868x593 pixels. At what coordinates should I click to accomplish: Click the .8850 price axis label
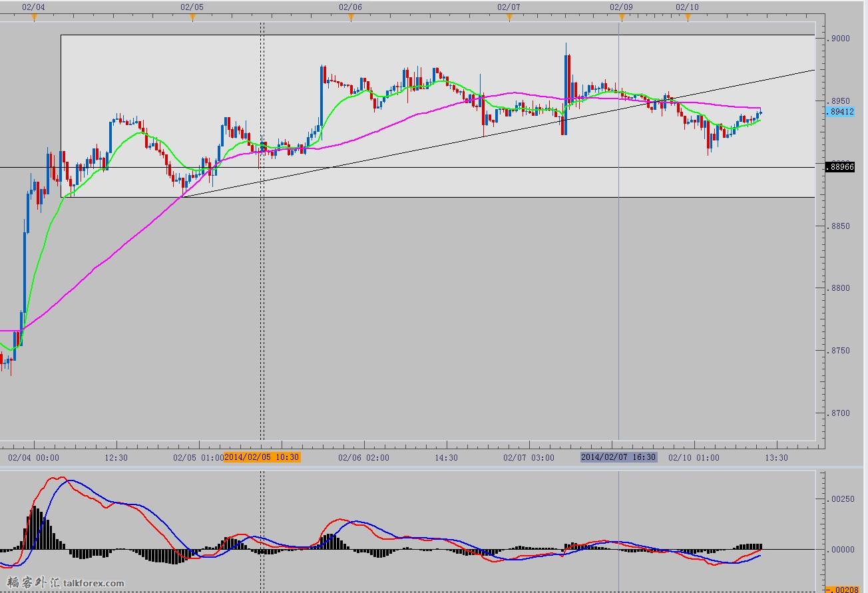tap(840, 226)
